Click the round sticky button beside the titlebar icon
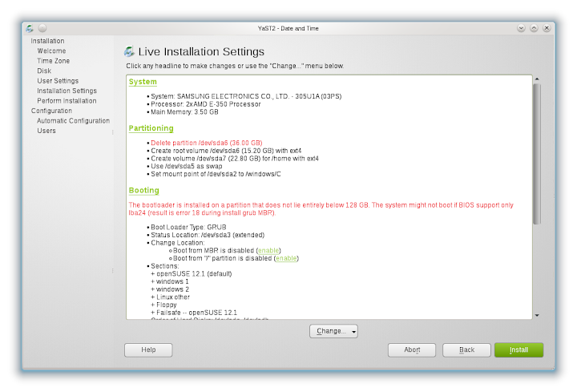The height and width of the screenshot is (392, 577). (x=42, y=28)
